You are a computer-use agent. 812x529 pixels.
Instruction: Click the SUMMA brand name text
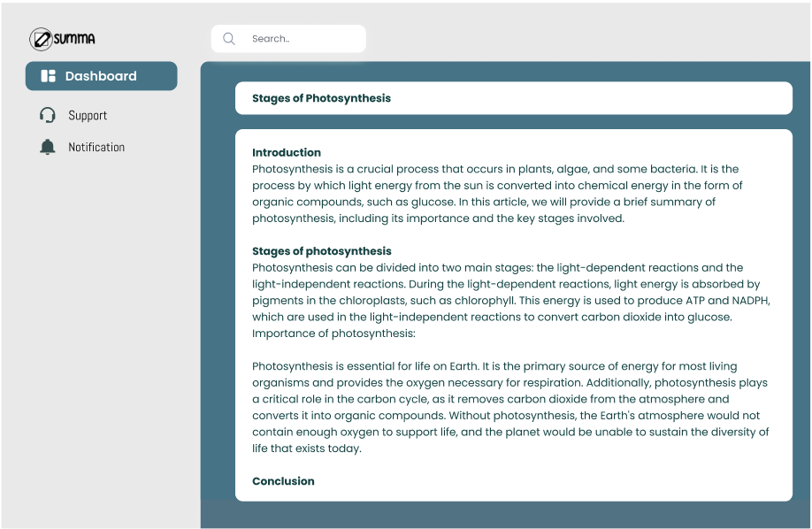(x=74, y=39)
